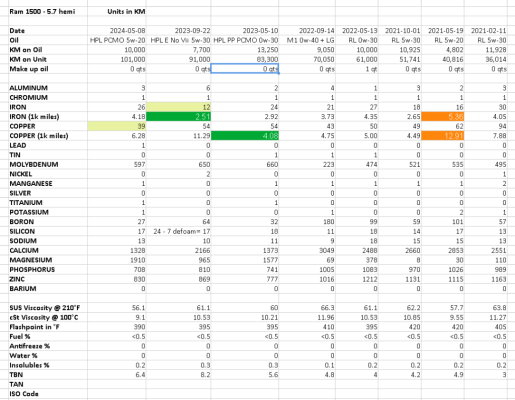This screenshot has height=400, width=515.
Task: Select the green 4.08 copper per 1k cell
Action: [x=245, y=136]
